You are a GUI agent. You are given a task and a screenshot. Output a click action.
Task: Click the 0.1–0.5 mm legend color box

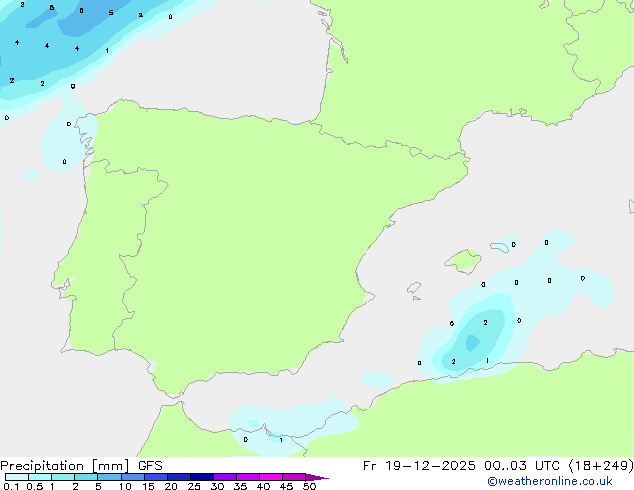[x=17, y=477]
